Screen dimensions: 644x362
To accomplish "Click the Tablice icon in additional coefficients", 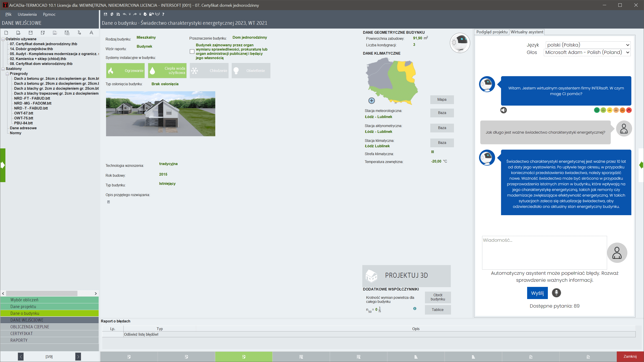I will click(438, 309).
